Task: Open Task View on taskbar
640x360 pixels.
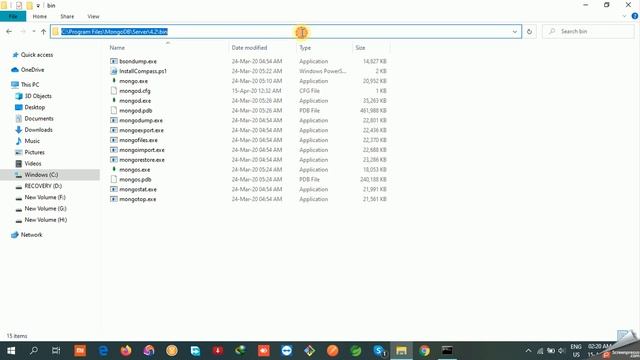Action: tap(56, 351)
